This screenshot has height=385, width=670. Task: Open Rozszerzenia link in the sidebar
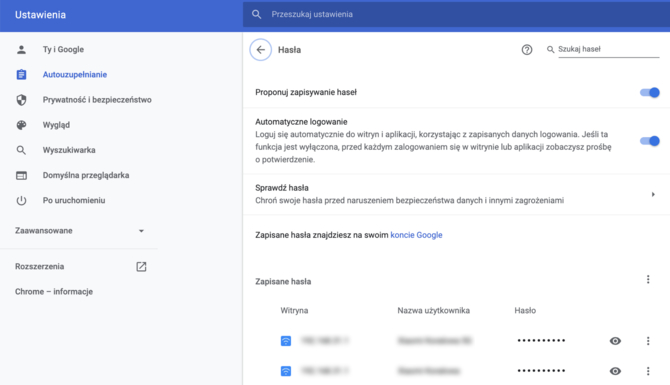(x=39, y=267)
